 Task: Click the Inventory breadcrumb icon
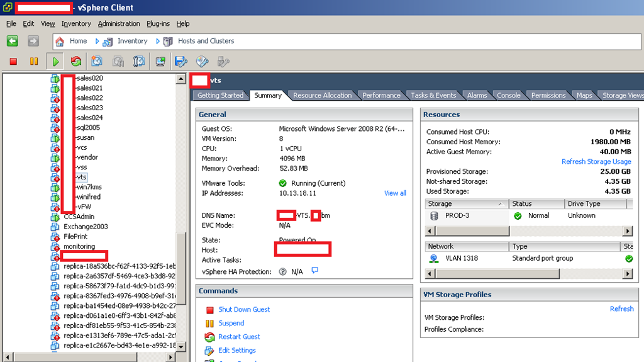tap(108, 41)
